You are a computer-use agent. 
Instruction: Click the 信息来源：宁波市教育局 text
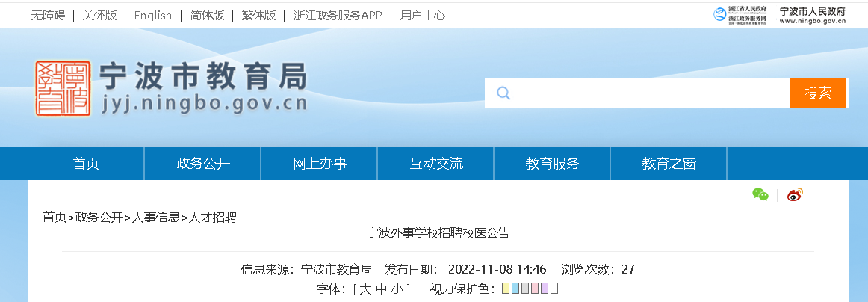point(306,269)
